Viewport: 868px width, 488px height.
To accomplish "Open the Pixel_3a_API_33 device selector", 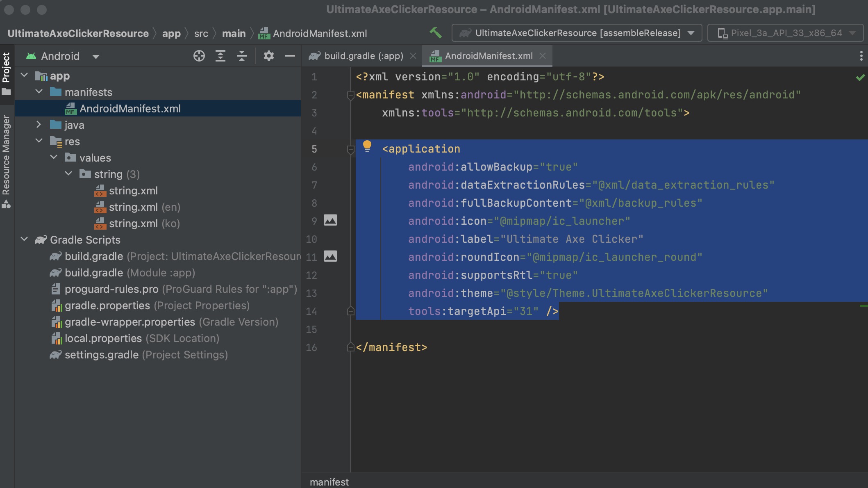I will (x=785, y=33).
